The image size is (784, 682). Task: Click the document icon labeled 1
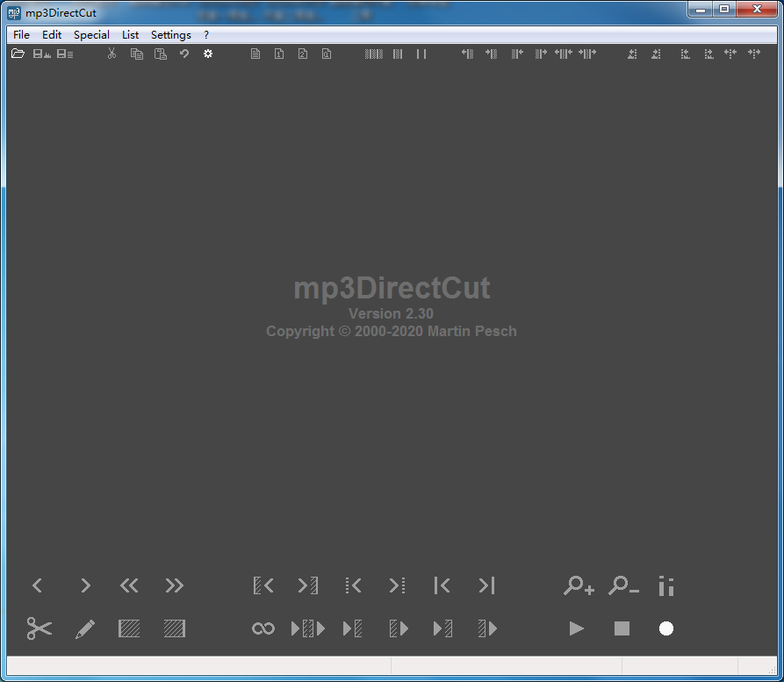[x=279, y=54]
